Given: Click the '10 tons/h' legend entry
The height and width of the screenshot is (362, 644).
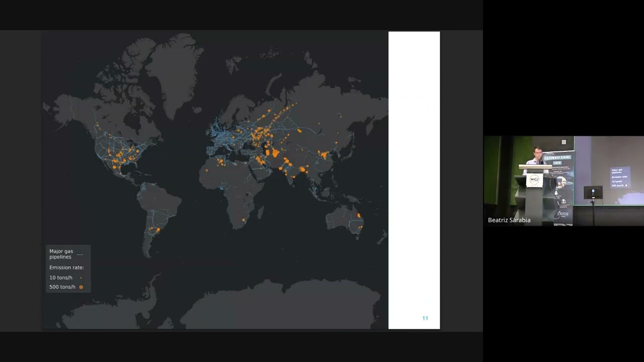Looking at the screenshot, I should pos(61,278).
